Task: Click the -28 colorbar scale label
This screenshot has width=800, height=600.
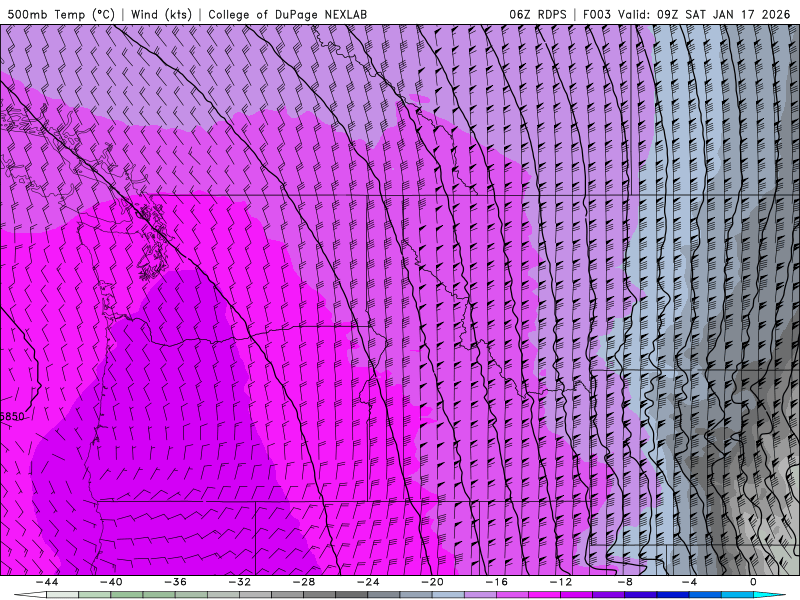Action: 304,582
